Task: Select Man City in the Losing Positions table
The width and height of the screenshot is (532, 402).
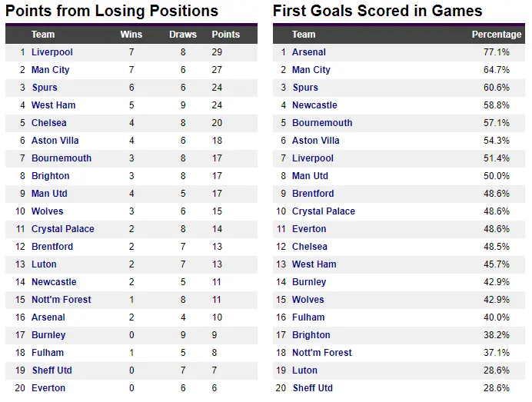Action: pyautogui.click(x=51, y=70)
